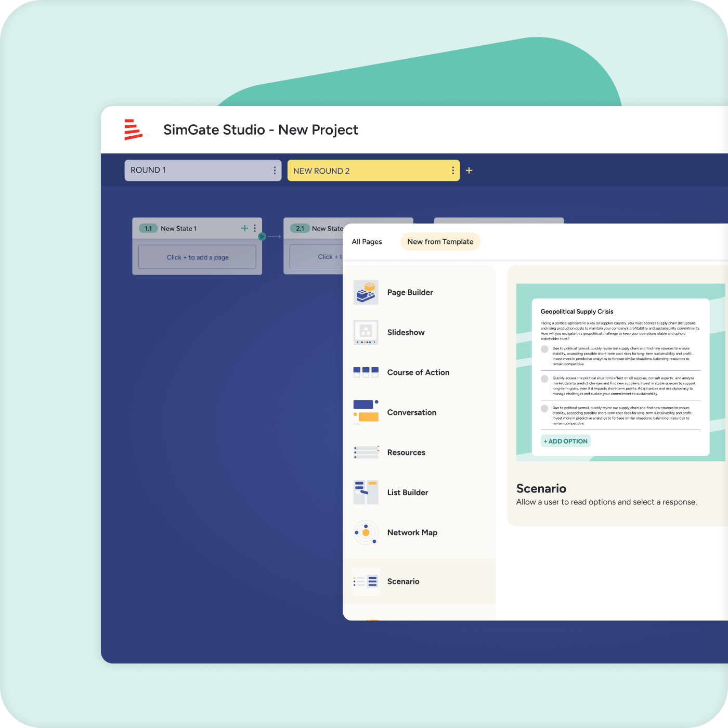Click the Page Builder icon
Viewport: 728px width, 728px height.
366,292
